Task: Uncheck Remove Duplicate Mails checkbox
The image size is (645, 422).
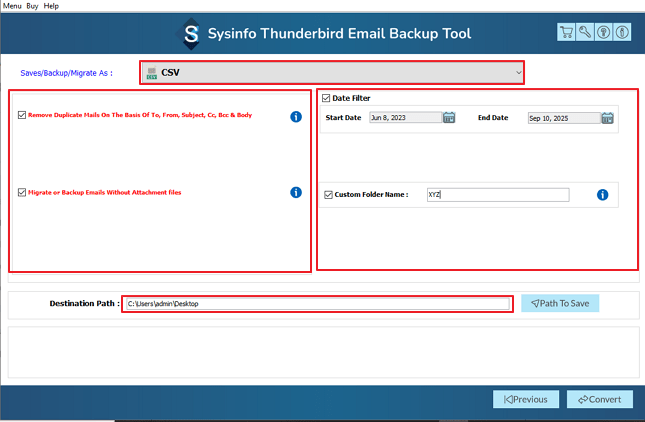Action: [22, 115]
